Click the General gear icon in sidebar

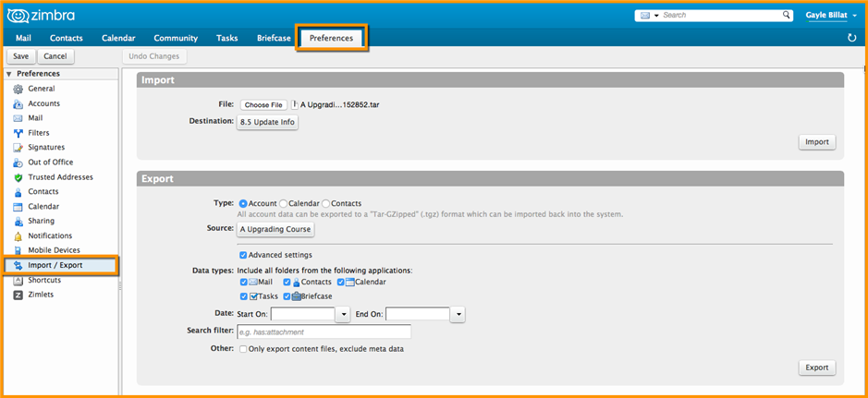coord(18,89)
